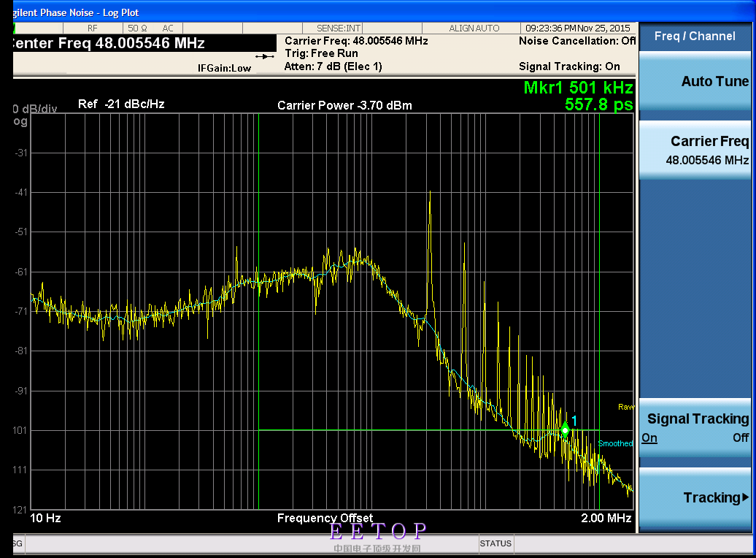Click the Mkr1 501 kHz marker readout
Viewport: 756px width, 558px height.
578,88
